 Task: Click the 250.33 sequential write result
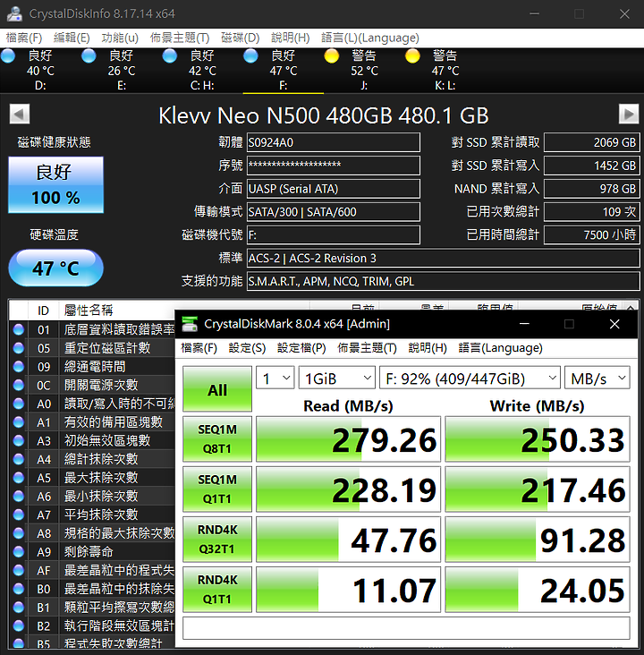pyautogui.click(x=538, y=439)
